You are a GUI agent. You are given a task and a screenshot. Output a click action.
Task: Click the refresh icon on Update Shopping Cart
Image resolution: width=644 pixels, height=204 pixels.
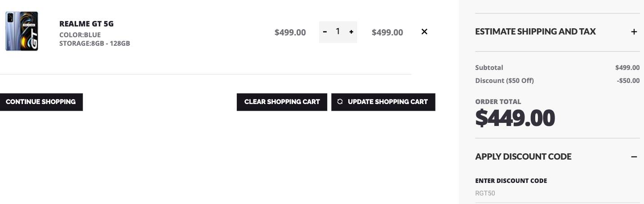(x=340, y=102)
